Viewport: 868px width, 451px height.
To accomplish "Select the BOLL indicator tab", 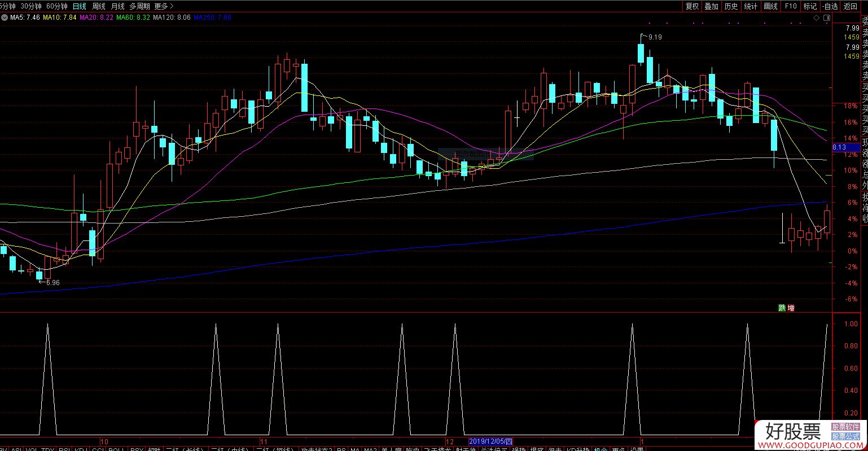I will click(x=116, y=449).
